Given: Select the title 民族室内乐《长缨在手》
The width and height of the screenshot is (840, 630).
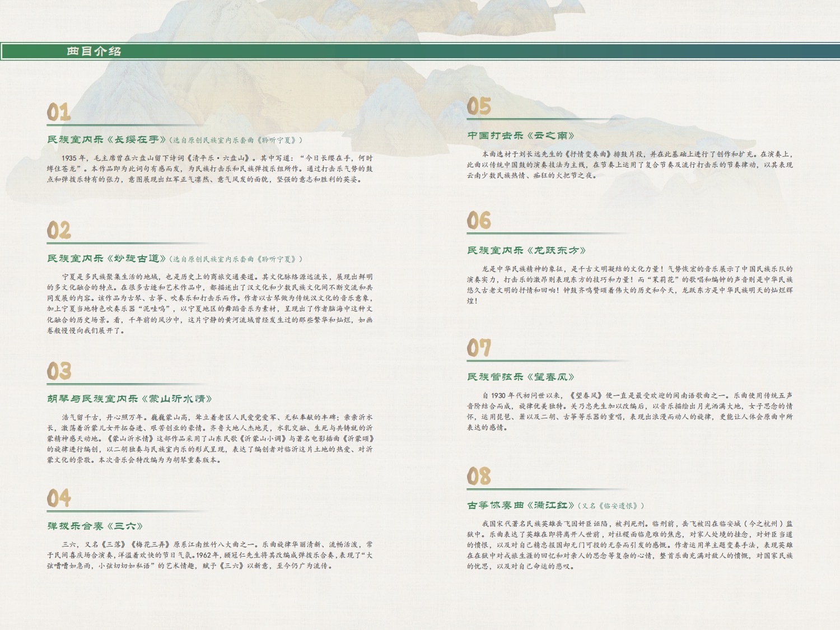Looking at the screenshot, I should [x=107, y=139].
